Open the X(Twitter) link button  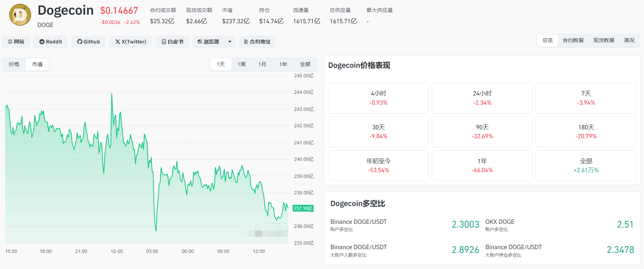coord(131,42)
